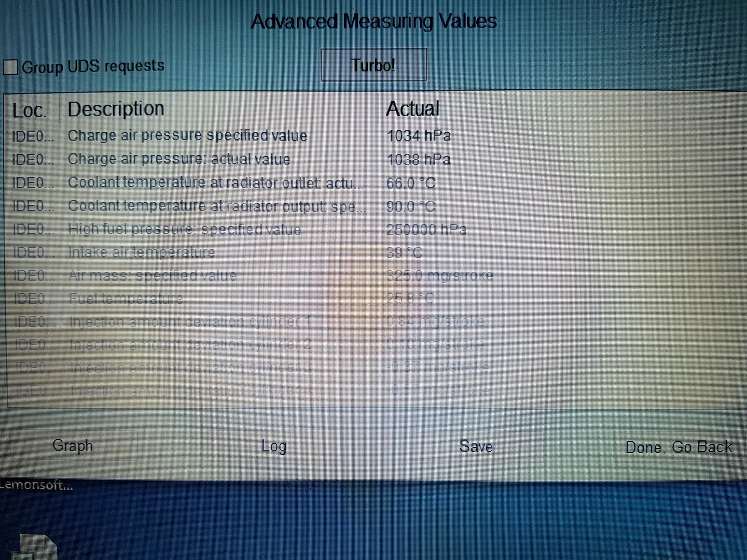Screen dimensions: 747x560
Task: Open the Graph view
Action: pyautogui.click(x=73, y=446)
